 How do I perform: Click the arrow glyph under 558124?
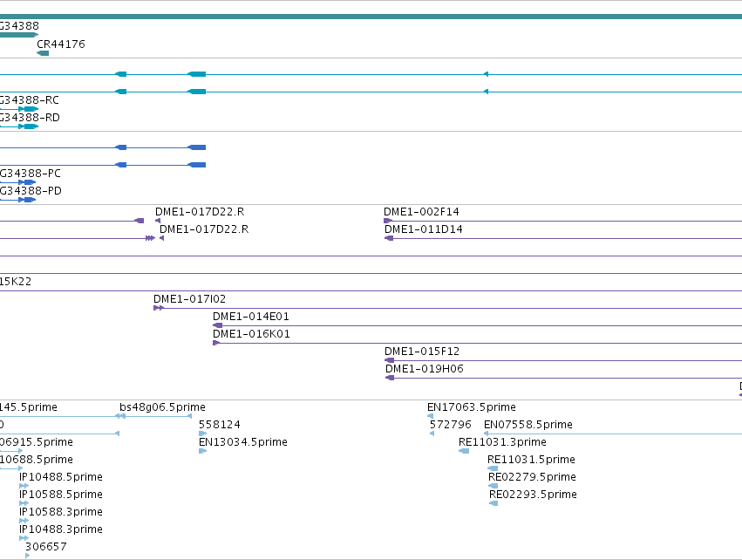click(202, 434)
